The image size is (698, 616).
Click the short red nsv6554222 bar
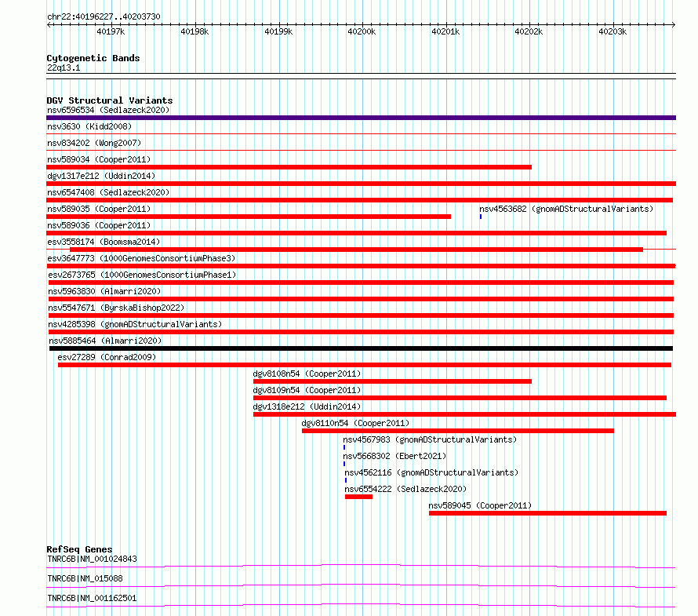point(358,497)
